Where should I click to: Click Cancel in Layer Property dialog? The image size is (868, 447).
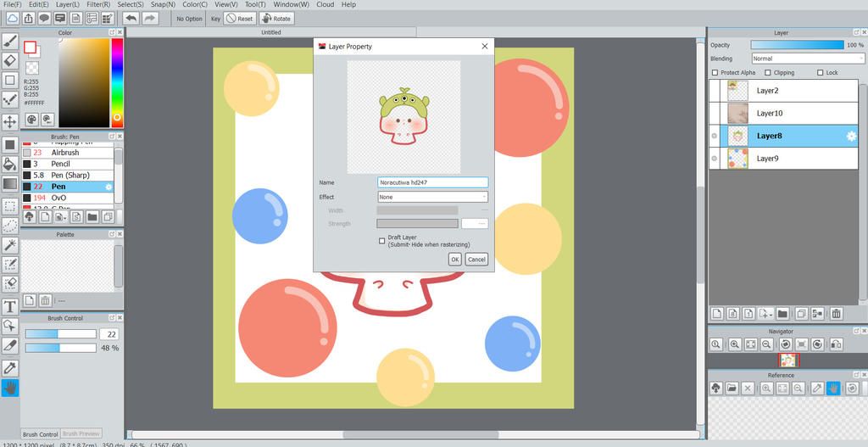(476, 260)
